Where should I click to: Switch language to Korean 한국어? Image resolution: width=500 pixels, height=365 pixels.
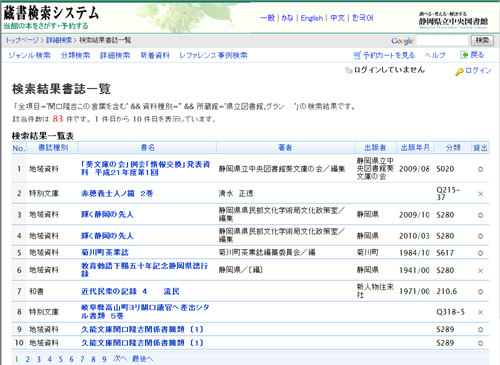point(362,18)
